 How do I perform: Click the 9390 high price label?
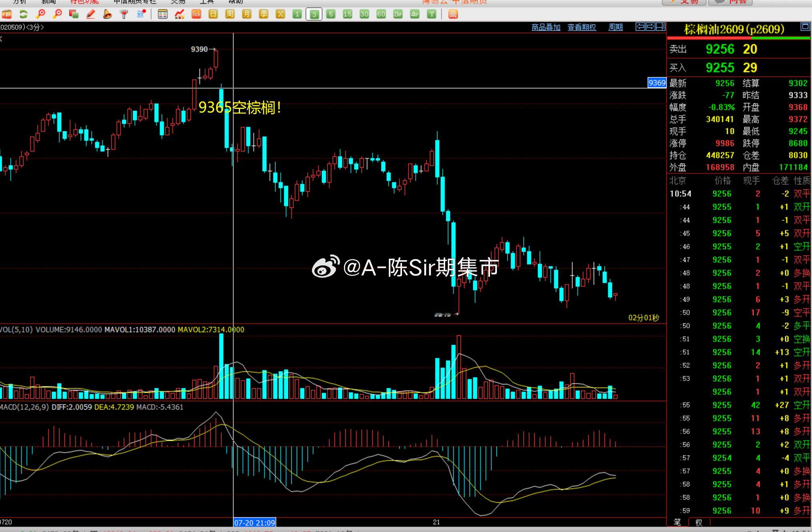coord(199,49)
